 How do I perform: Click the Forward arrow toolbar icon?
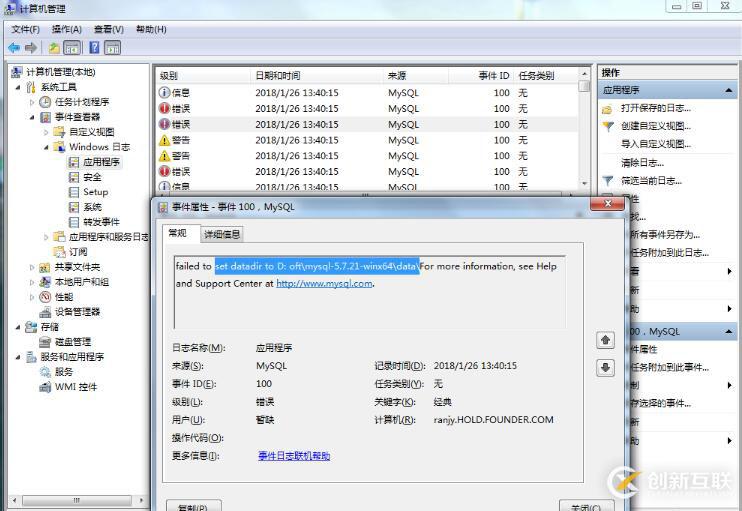pos(31,47)
